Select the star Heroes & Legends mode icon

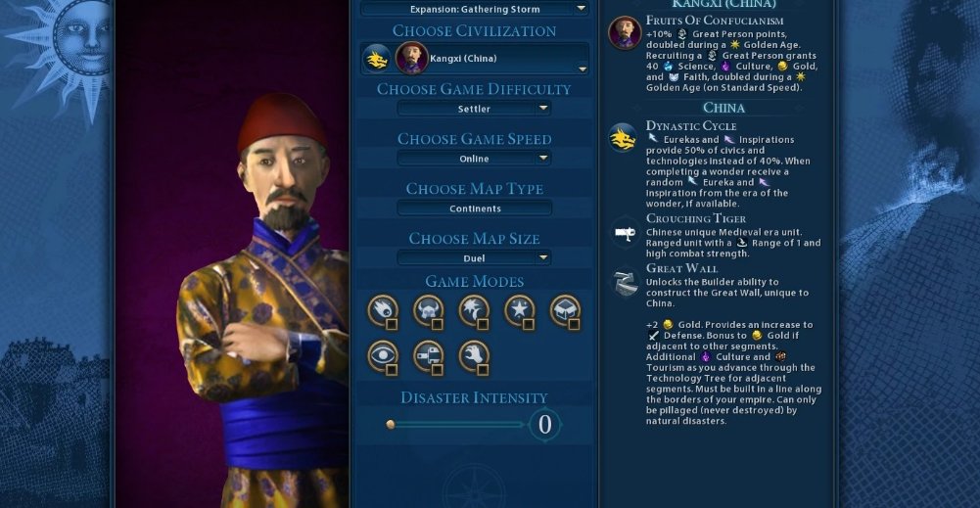(x=520, y=310)
